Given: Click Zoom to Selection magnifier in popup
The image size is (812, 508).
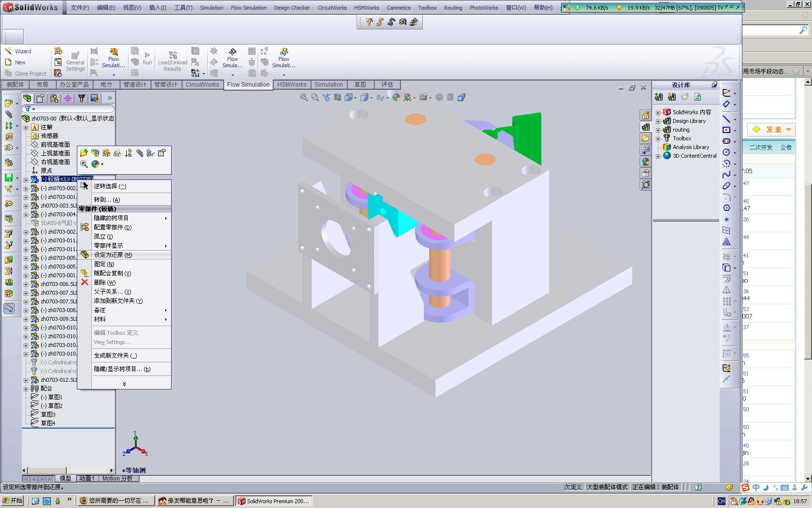Looking at the screenshot, I should tap(84, 164).
